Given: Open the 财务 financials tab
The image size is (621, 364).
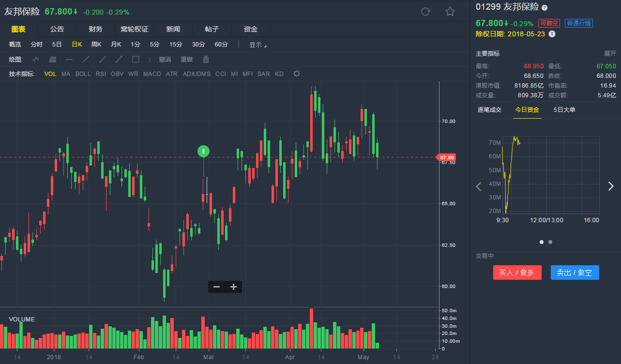Looking at the screenshot, I should [95, 30].
